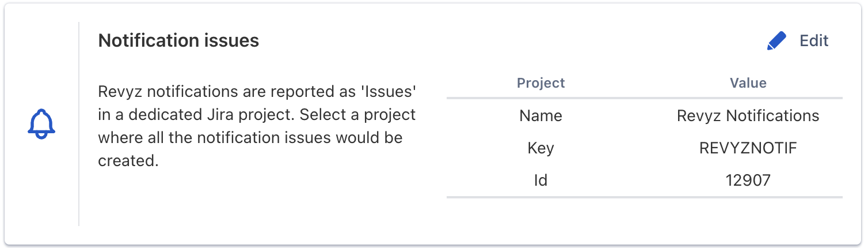Image resolution: width=868 pixels, height=248 pixels.
Task: Click the blue notification bell icon
Action: pos(41,123)
